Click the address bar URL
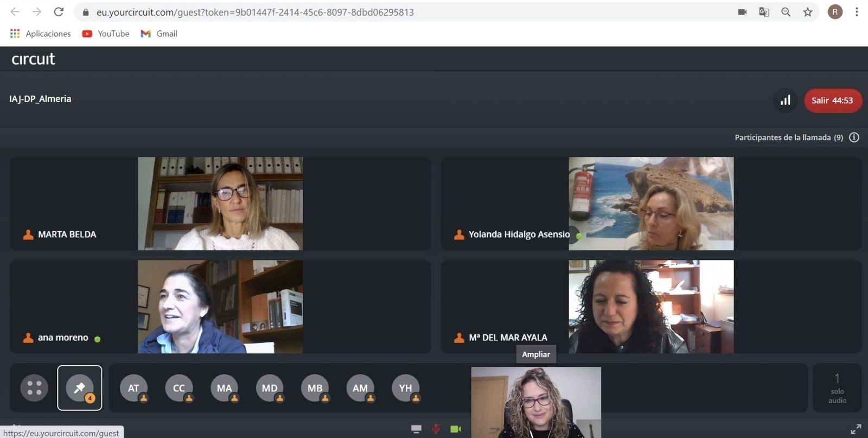 [255, 12]
